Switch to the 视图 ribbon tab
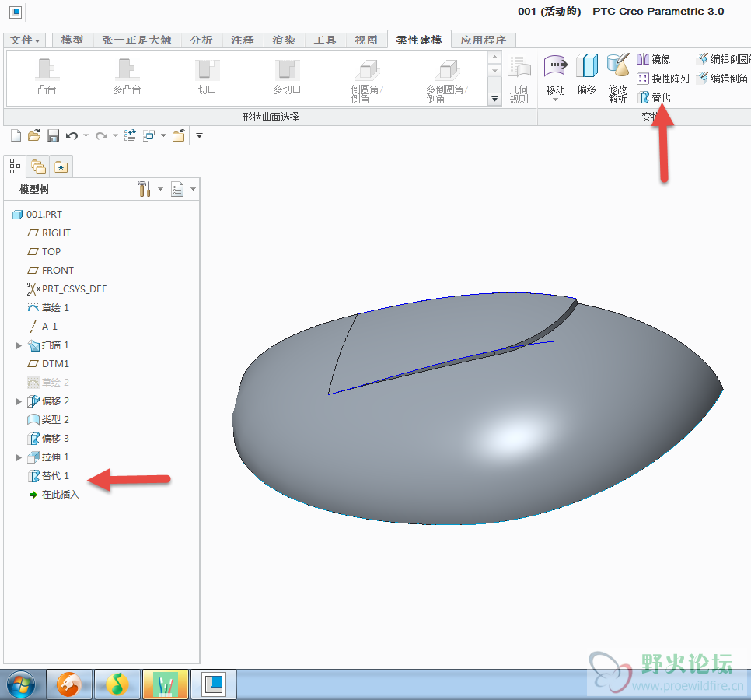The height and width of the screenshot is (700, 751). [366, 40]
